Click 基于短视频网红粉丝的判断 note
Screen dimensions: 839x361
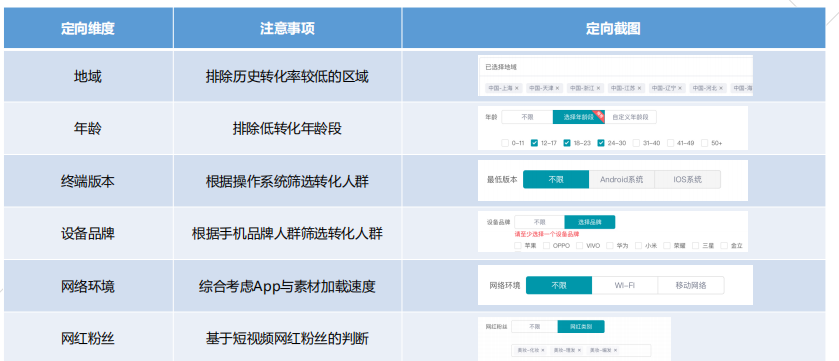coord(287,338)
